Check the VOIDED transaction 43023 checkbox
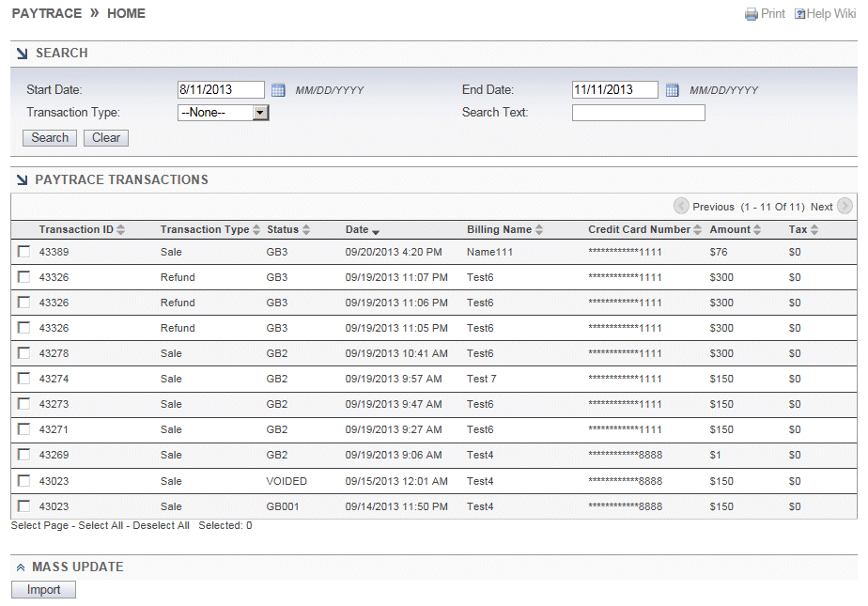 23,481
